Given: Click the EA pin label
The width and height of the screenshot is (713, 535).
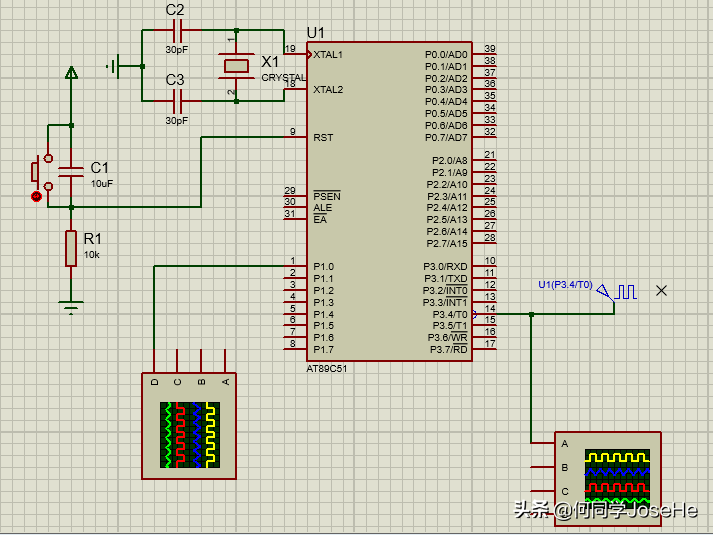Looking at the screenshot, I should tap(320, 220).
